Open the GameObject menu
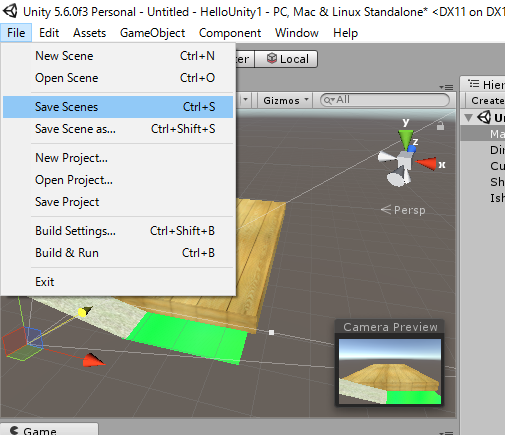505x435 pixels. pos(152,33)
